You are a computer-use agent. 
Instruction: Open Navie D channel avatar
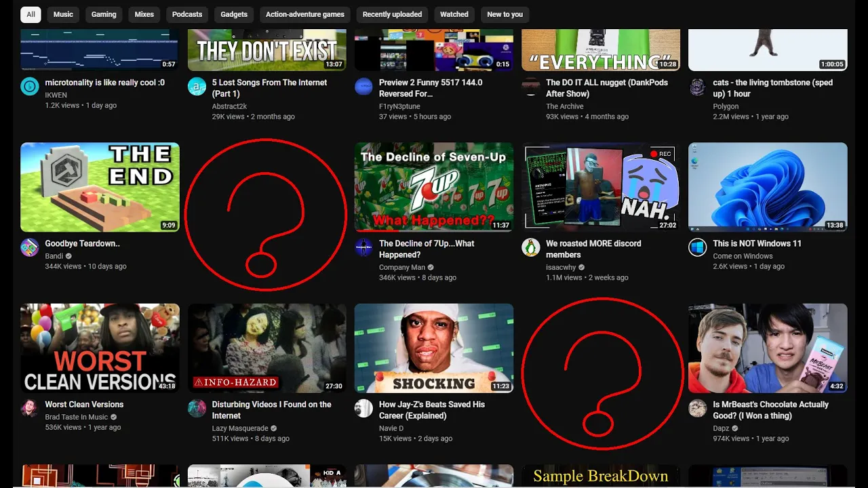point(363,408)
